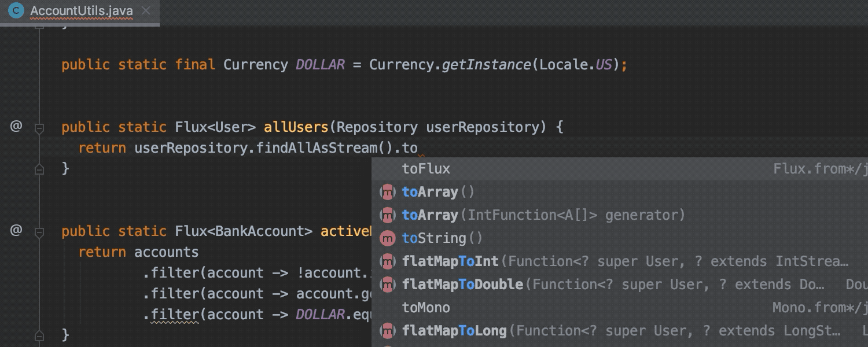Click findAllAsStream() in the return statement

tap(325, 148)
